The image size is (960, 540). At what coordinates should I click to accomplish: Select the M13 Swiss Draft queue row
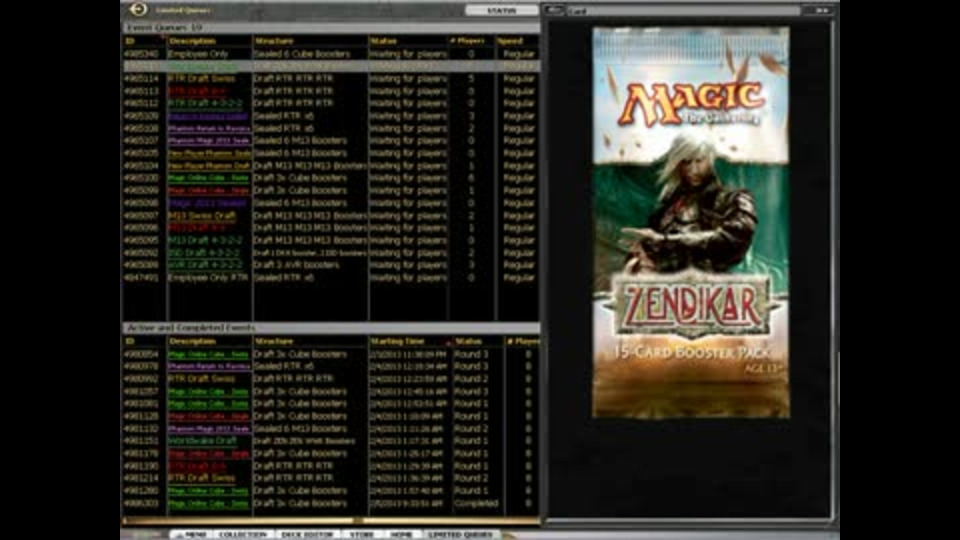pyautogui.click(x=331, y=216)
